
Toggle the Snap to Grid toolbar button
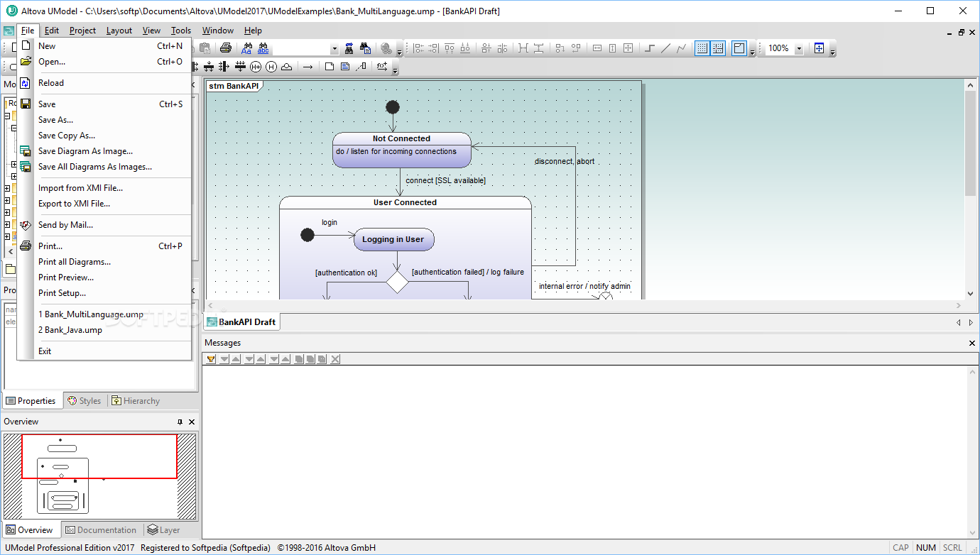click(718, 48)
